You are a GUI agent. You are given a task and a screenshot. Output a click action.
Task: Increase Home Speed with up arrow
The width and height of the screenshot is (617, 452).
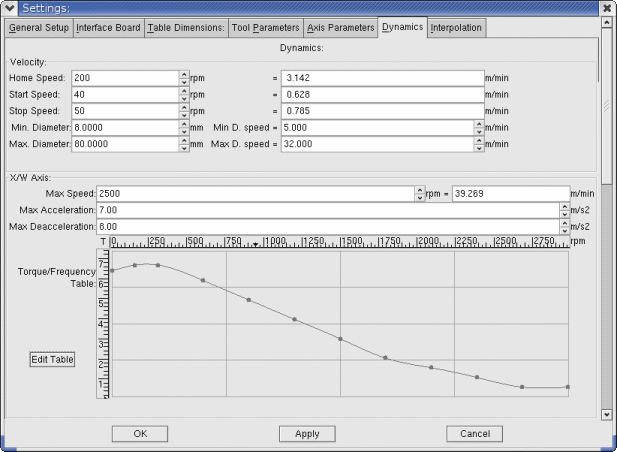(183, 74)
